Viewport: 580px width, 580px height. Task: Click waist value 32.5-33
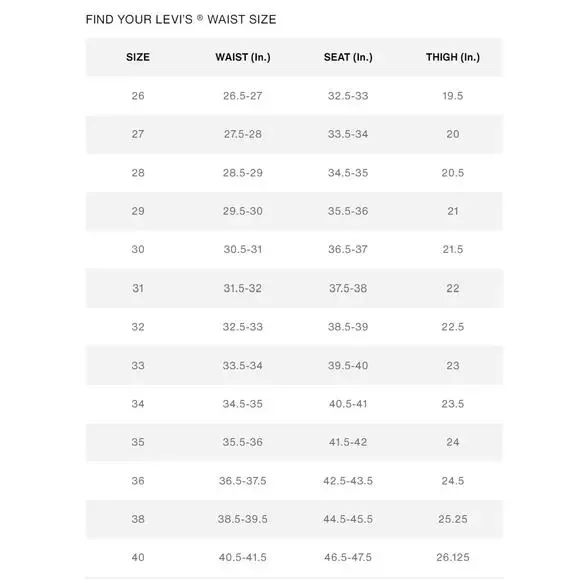click(243, 327)
